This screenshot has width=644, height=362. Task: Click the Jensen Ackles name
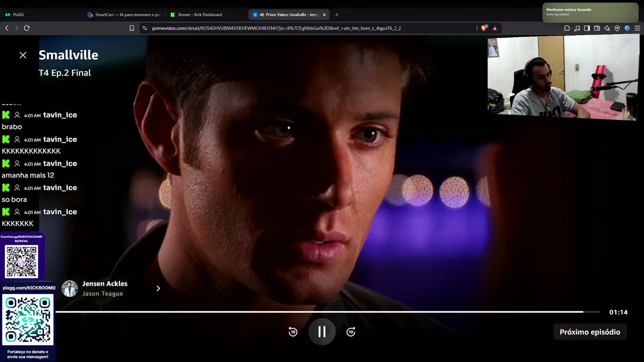[x=105, y=284]
